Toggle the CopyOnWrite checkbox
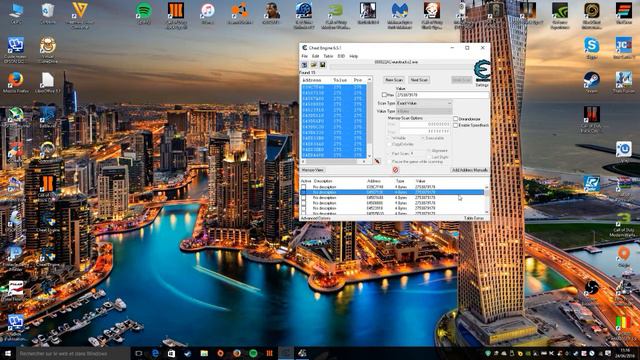Viewport: 640px width, 360px height. point(389,144)
